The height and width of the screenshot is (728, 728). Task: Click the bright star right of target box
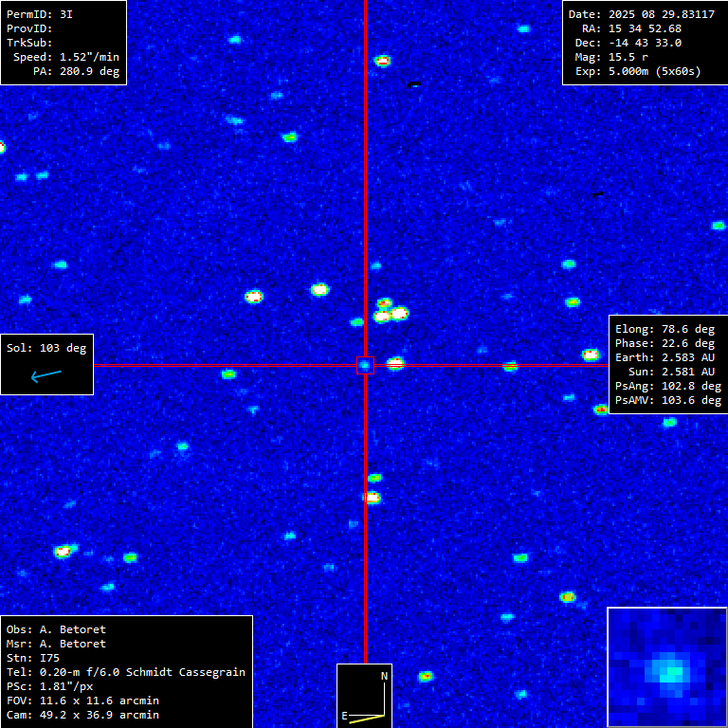click(395, 363)
